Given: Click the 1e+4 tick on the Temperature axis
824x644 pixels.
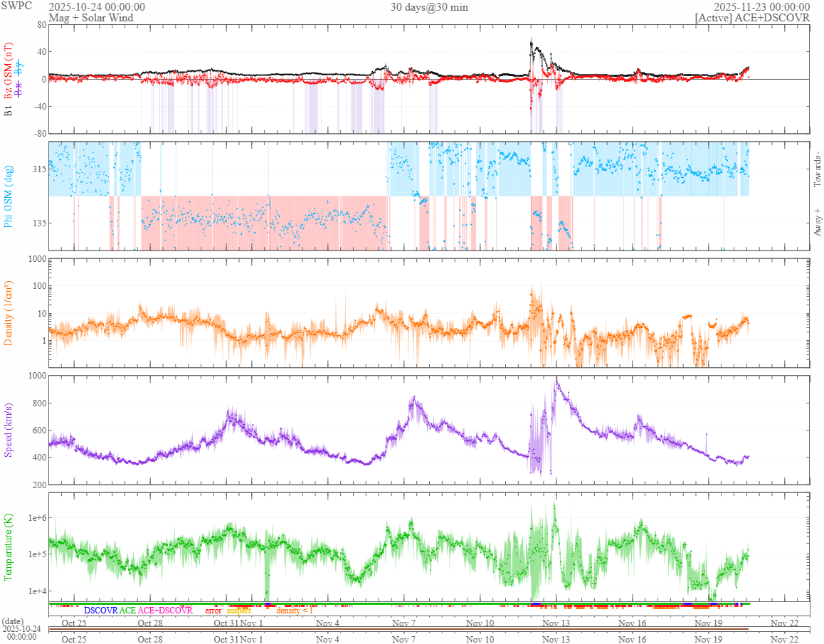Looking at the screenshot, I should point(37,591).
